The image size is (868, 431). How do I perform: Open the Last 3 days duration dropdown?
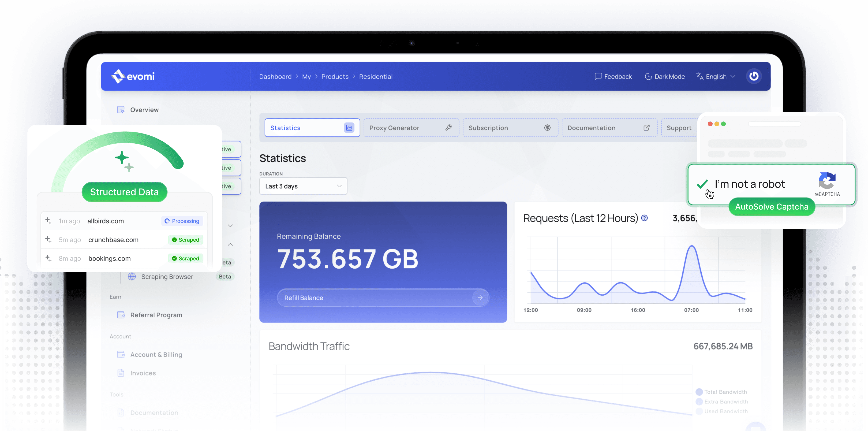click(303, 186)
